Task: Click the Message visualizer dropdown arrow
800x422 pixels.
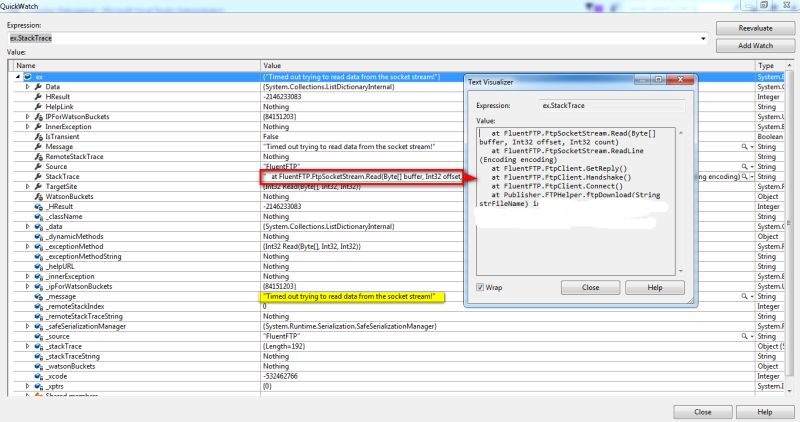Action: point(752,147)
